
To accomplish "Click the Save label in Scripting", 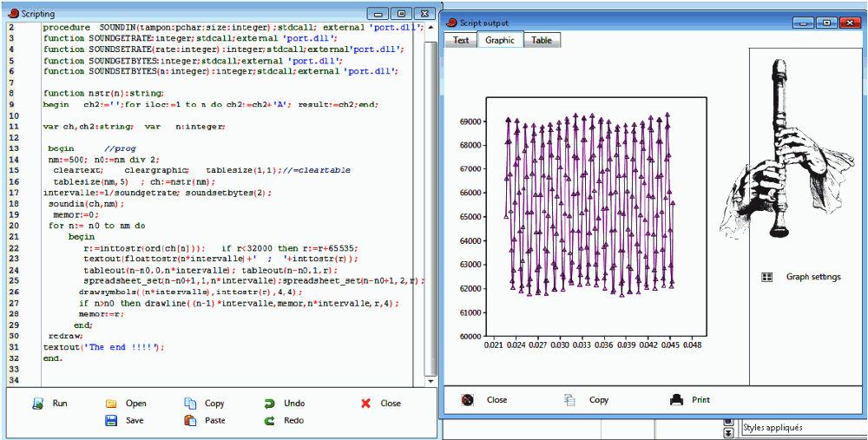I will (x=135, y=420).
